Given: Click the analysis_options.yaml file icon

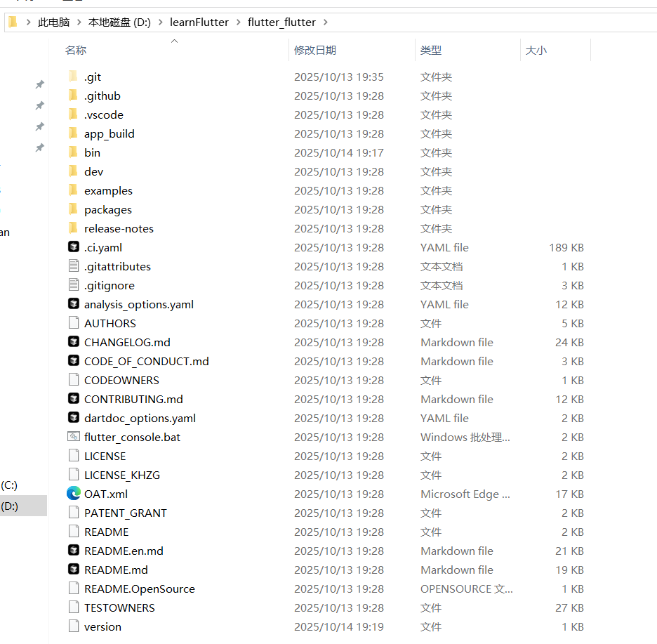Looking at the screenshot, I should (x=73, y=303).
